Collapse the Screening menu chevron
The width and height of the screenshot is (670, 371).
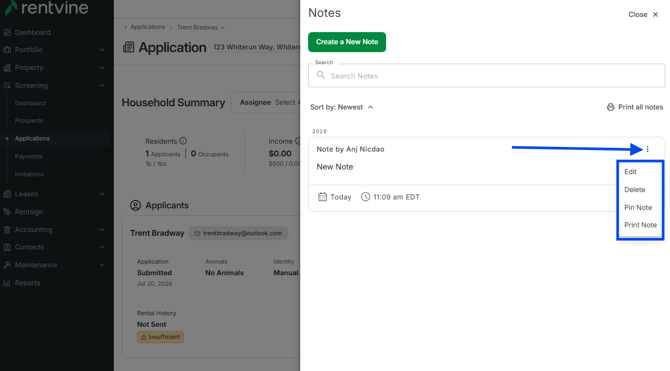coord(102,85)
